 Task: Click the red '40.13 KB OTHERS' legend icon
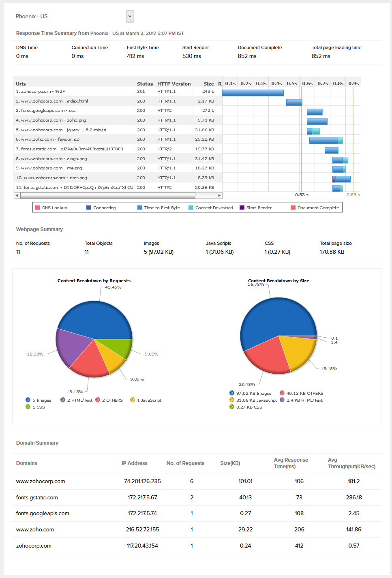282,393
